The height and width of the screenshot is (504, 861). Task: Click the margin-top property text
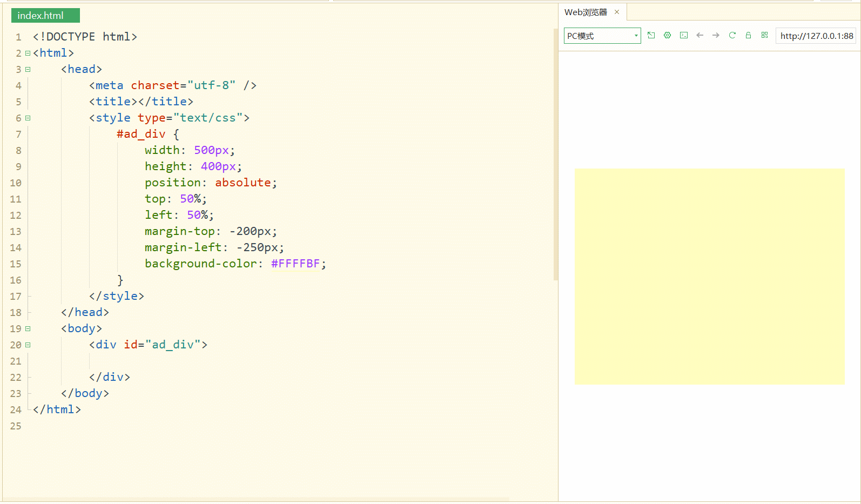tap(179, 231)
